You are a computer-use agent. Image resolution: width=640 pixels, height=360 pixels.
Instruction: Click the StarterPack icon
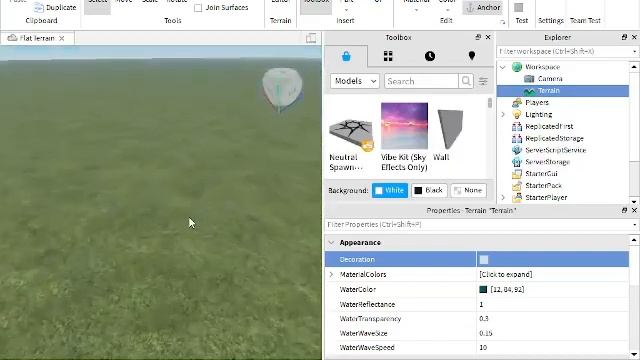click(517, 185)
